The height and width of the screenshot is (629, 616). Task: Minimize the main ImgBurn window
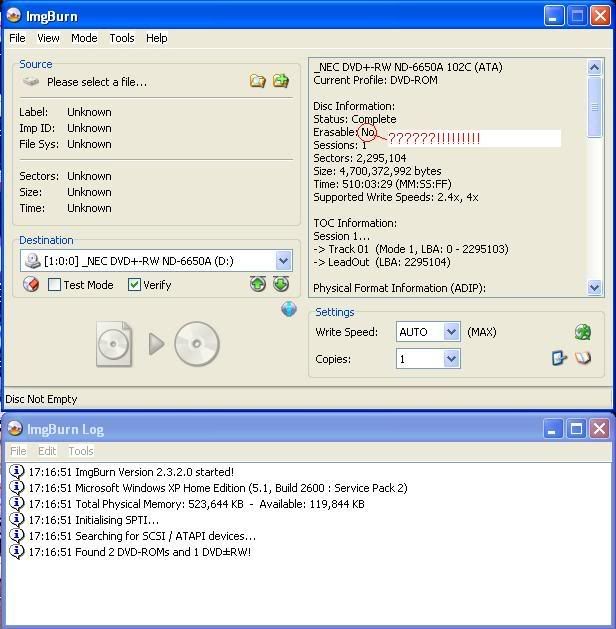point(553,16)
